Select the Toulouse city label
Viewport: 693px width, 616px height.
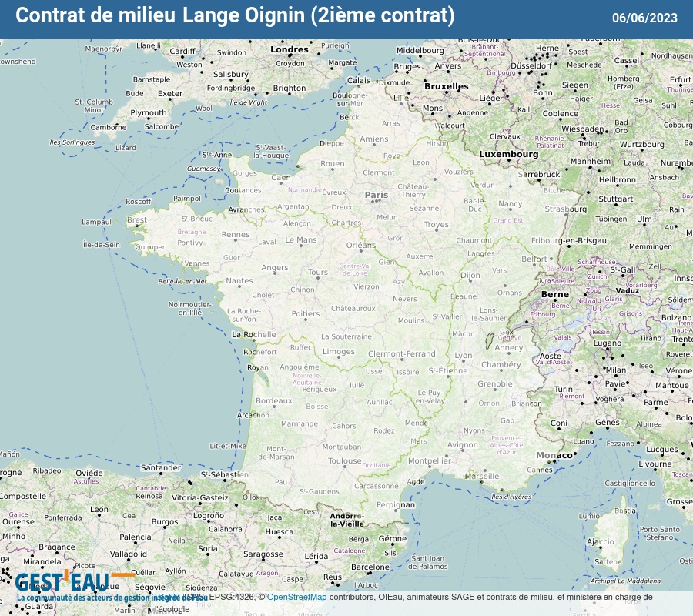(344, 461)
